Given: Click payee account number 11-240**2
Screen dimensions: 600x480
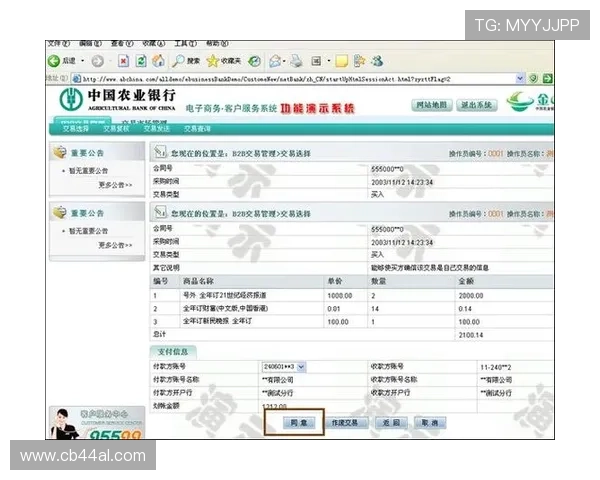Looking at the screenshot, I should coord(496,367).
